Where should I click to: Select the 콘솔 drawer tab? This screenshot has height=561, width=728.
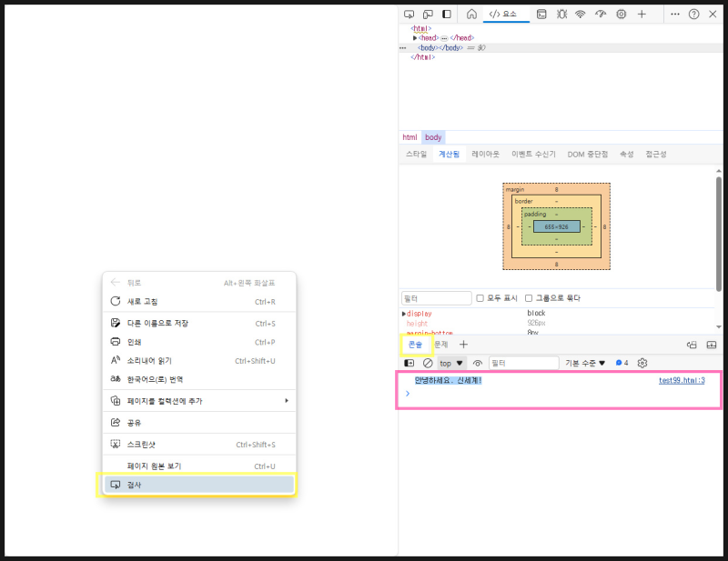click(416, 345)
